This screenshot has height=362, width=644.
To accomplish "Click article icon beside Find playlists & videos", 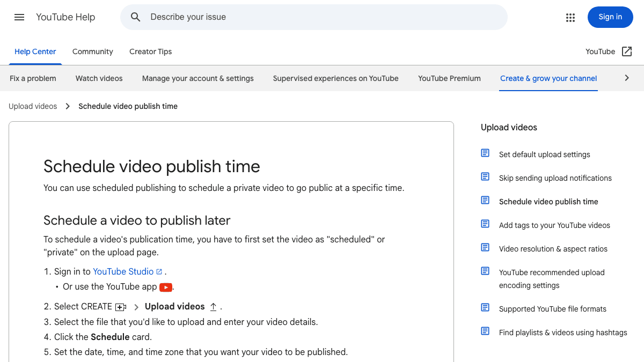I will pyautogui.click(x=485, y=331).
